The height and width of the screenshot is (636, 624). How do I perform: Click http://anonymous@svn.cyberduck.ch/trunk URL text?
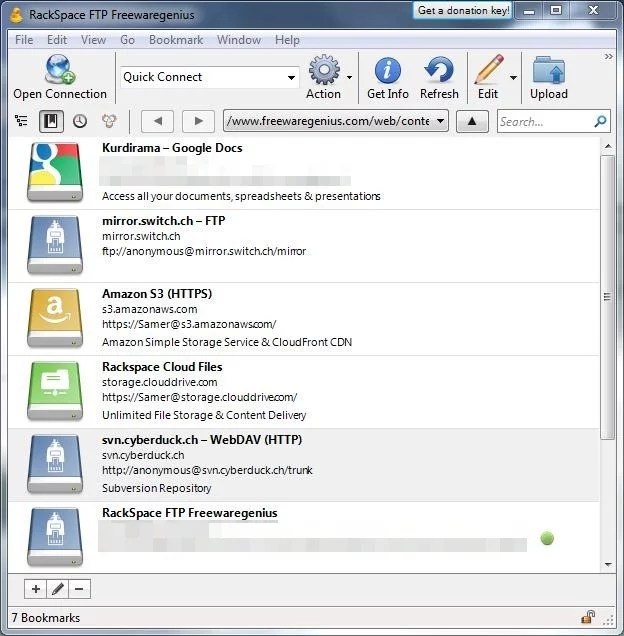point(207,470)
